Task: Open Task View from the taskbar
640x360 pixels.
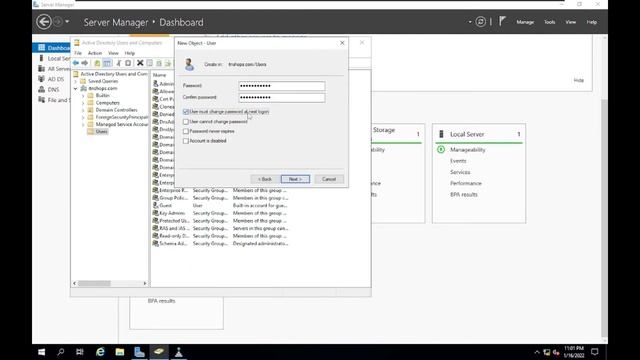Action: click(80, 352)
